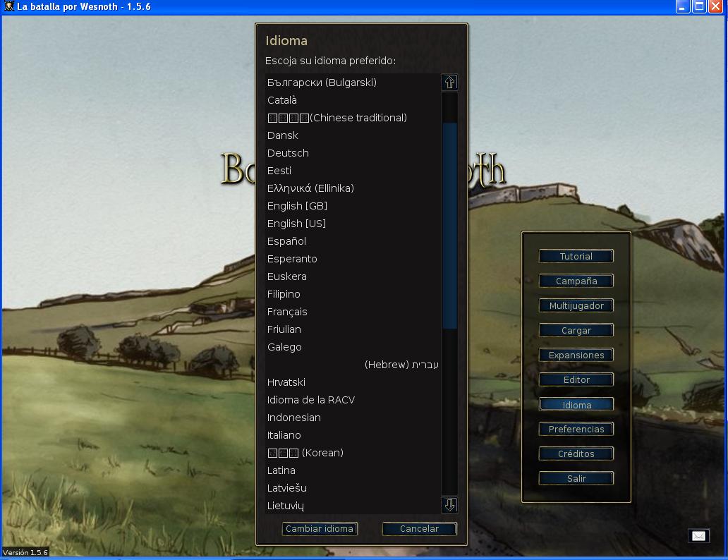The height and width of the screenshot is (560, 728).
Task: Show the Créditos screen
Action: (576, 454)
